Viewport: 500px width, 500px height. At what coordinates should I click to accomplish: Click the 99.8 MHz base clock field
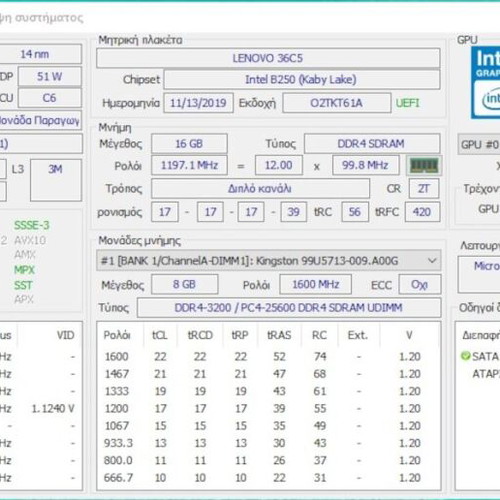click(365, 165)
